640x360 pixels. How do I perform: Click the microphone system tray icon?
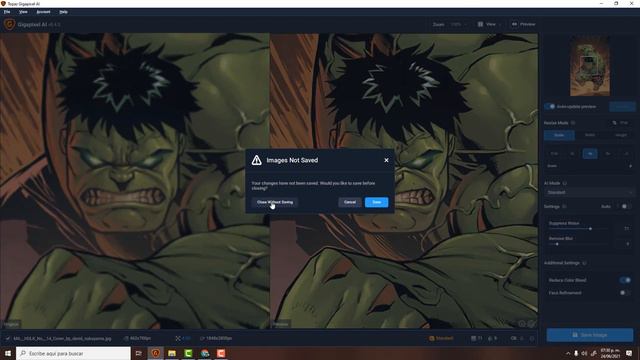click(576, 353)
